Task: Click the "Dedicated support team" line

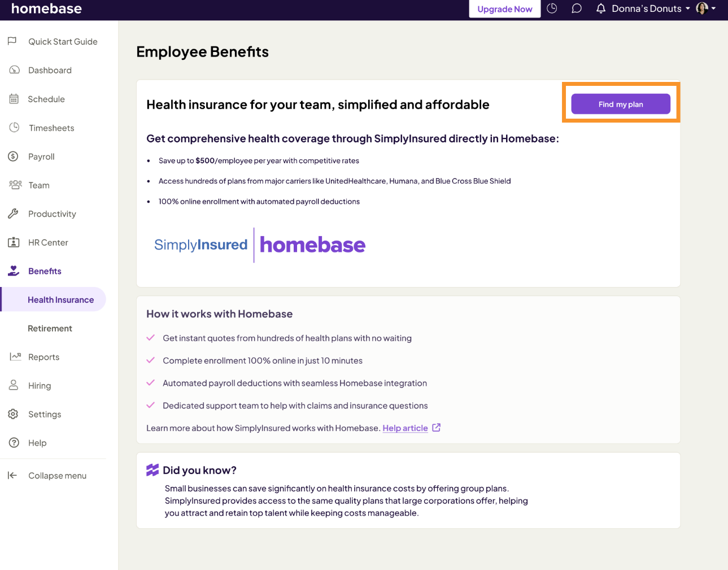Action: (x=295, y=406)
